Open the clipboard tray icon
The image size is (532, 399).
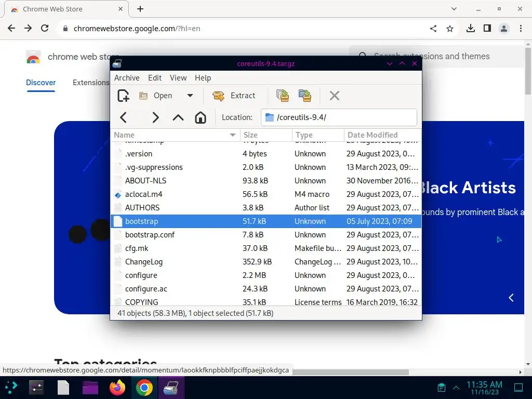coord(442,388)
